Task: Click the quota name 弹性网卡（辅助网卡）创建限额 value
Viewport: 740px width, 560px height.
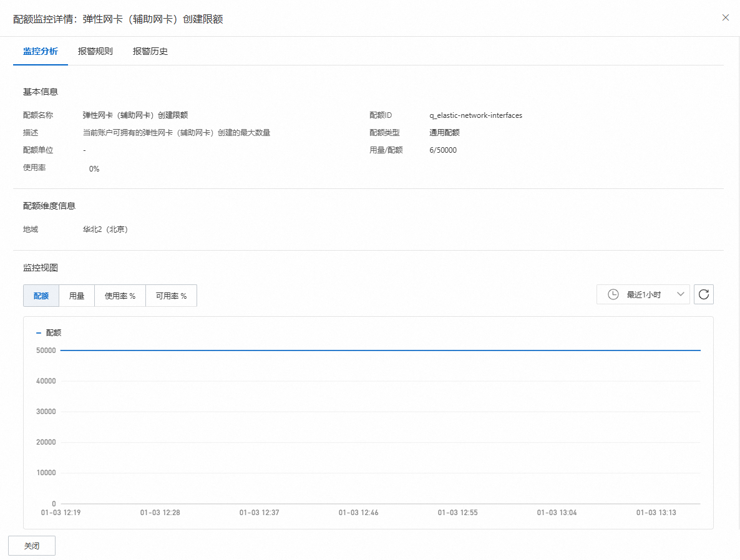Action: 135,115
